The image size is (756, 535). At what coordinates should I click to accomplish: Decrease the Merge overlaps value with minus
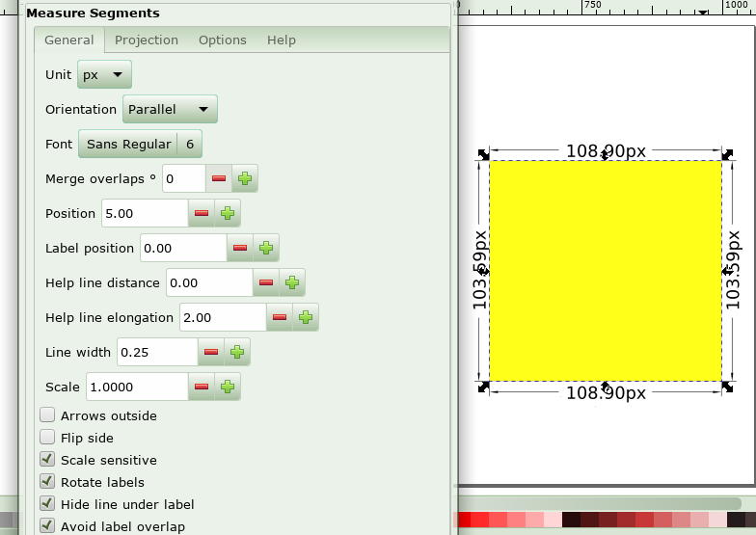point(219,178)
